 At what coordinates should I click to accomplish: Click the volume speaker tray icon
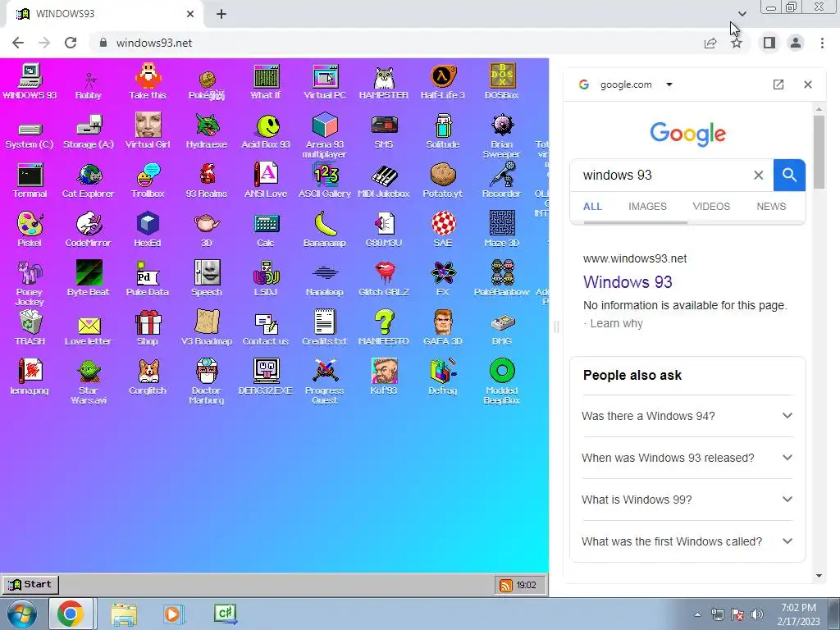[757, 614]
